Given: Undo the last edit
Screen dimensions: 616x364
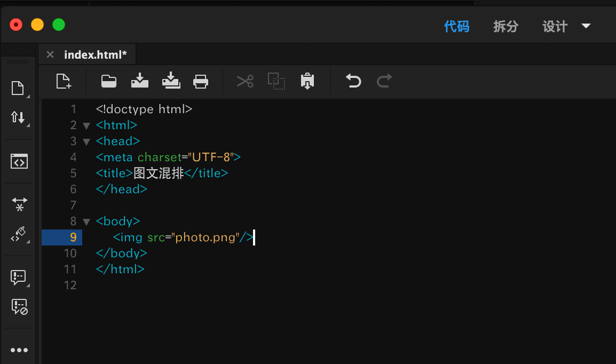Looking at the screenshot, I should click(353, 81).
